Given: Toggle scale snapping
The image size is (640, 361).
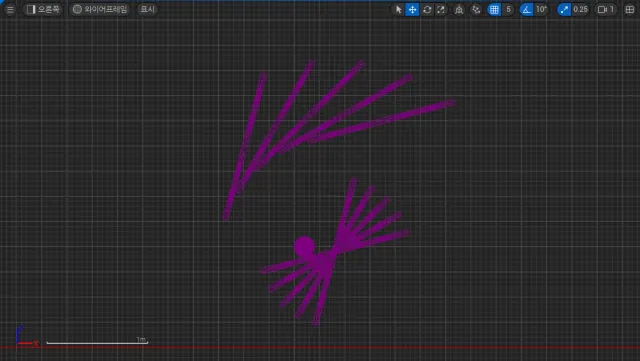Looking at the screenshot, I should [564, 9].
